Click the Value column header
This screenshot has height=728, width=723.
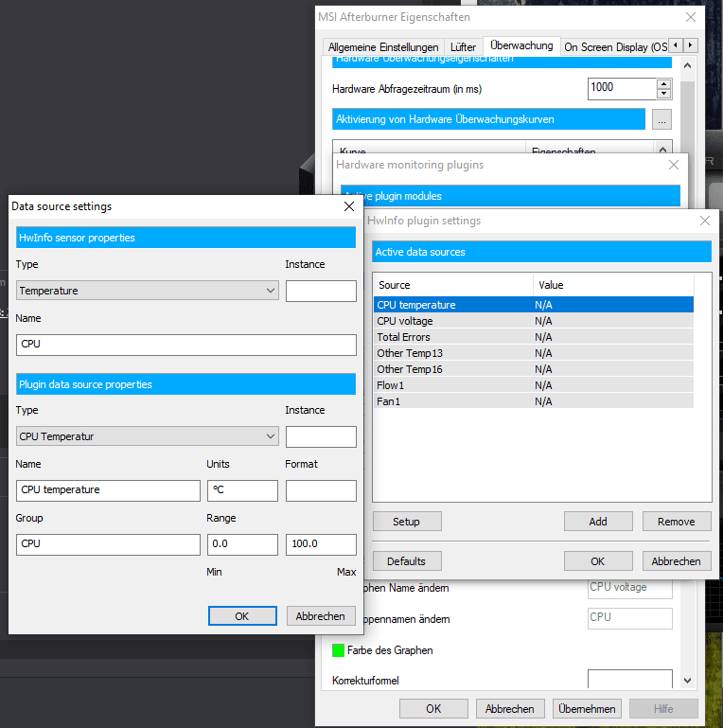tap(613, 285)
